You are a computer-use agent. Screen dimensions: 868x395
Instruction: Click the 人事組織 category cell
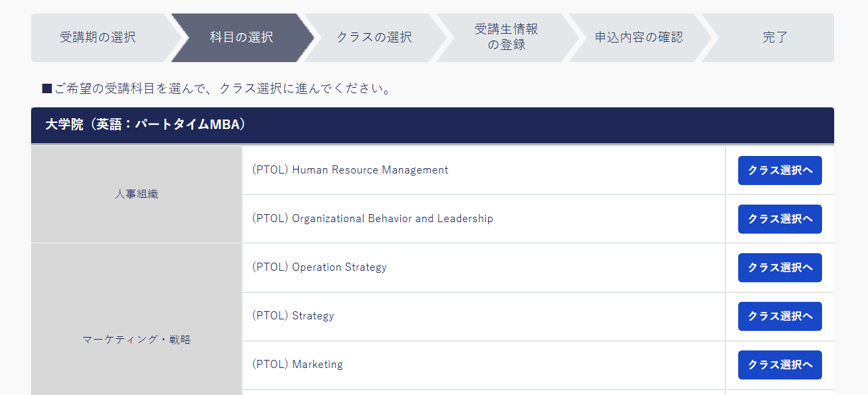(x=137, y=194)
